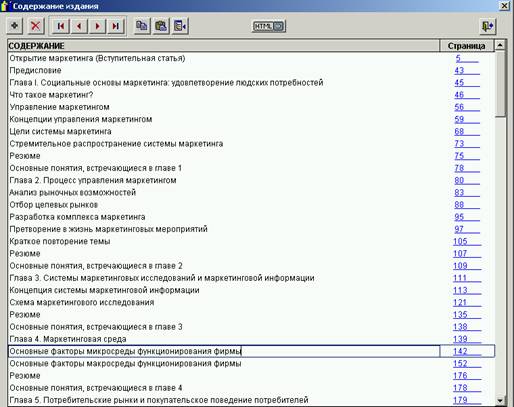
Task: Go to next record arrow
Action: click(97, 26)
